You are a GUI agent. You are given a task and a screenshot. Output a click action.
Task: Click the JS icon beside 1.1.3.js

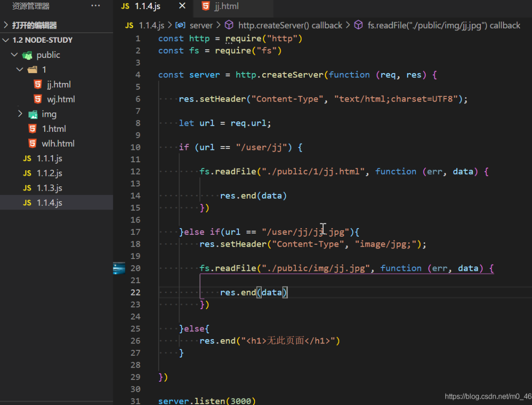pyautogui.click(x=28, y=188)
